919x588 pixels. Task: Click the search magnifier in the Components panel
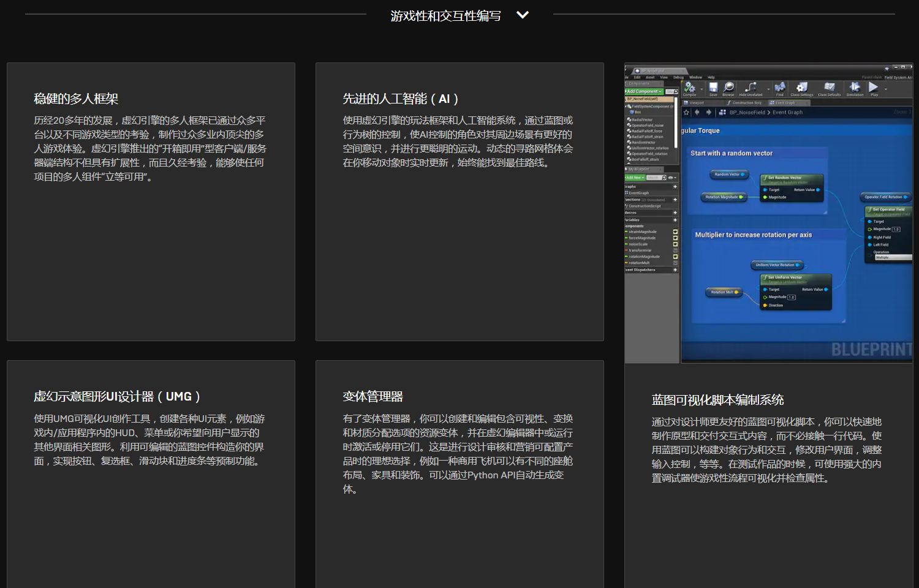(x=676, y=91)
